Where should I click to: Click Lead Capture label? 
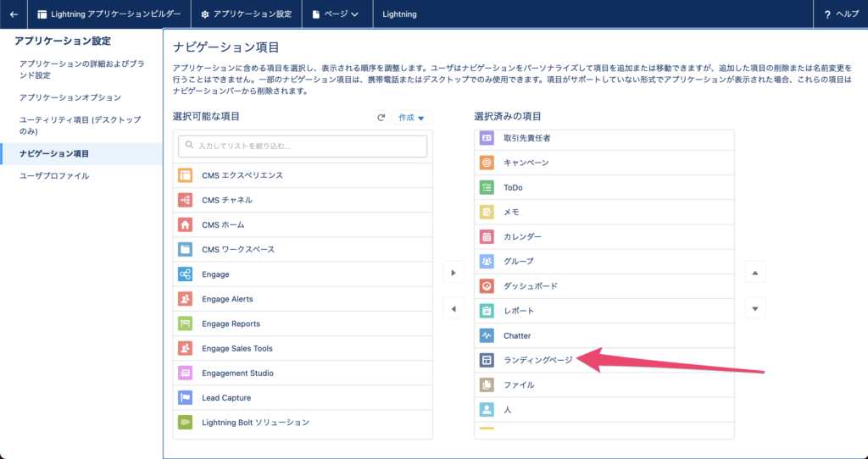tap(226, 398)
